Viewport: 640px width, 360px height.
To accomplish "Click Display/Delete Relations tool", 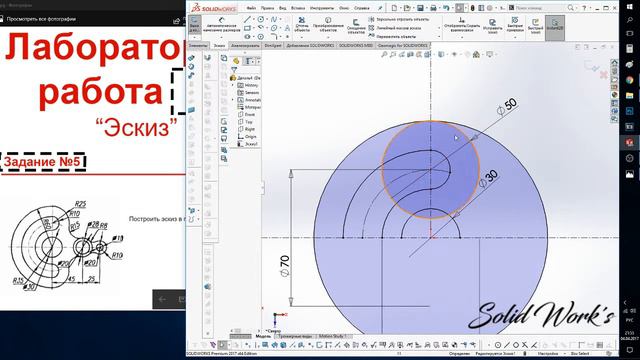I will click(462, 24).
